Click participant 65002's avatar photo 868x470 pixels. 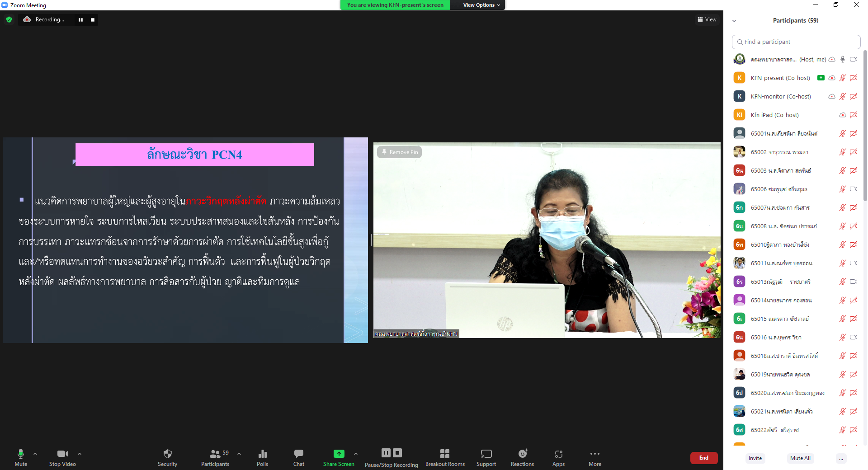(739, 152)
